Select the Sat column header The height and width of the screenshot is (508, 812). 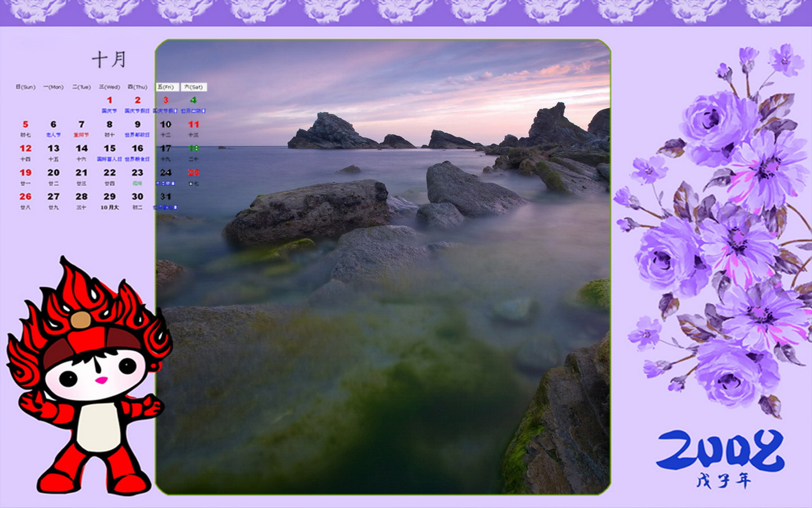click(x=193, y=87)
